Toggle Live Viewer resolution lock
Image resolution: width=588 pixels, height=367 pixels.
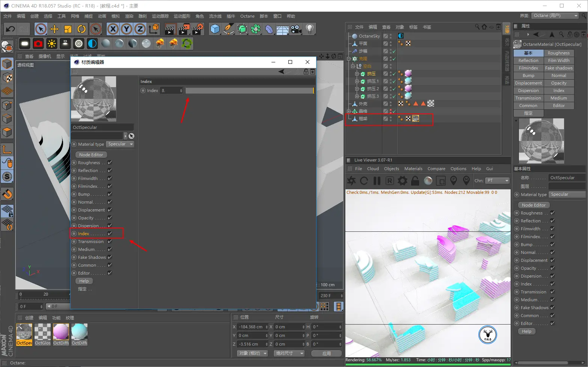[415, 181]
